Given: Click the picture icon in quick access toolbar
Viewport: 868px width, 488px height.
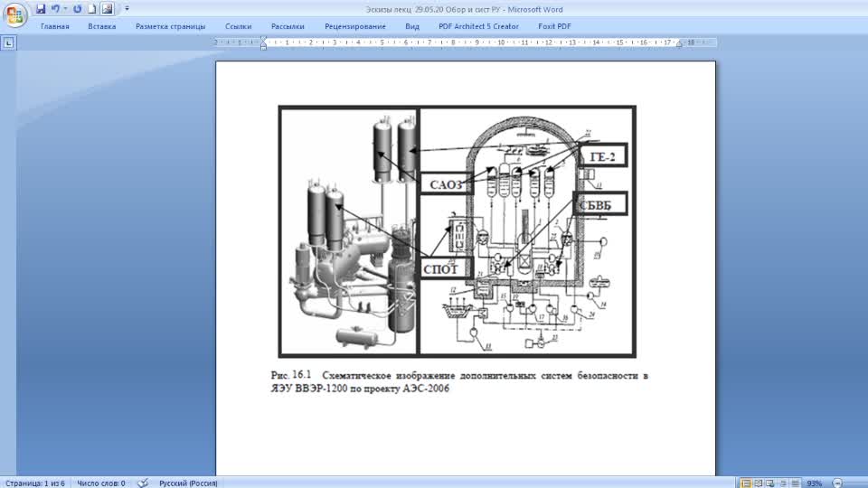Looking at the screenshot, I should point(108,9).
